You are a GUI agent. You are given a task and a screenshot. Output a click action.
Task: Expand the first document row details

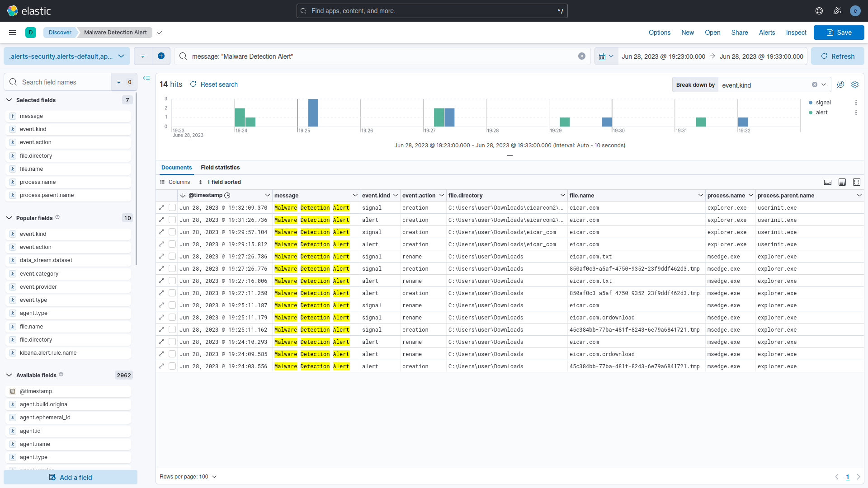point(161,208)
